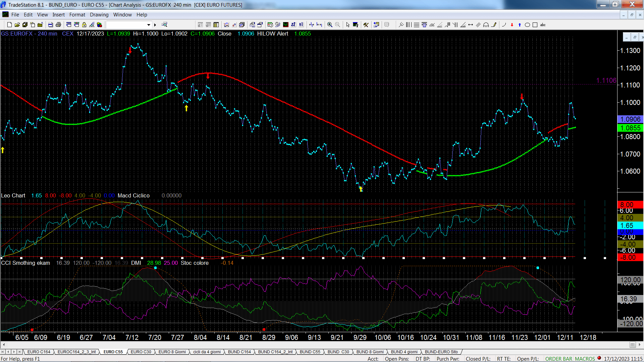Open a file with the folder icon
This screenshot has height=362, width=644.
pos(17,25)
